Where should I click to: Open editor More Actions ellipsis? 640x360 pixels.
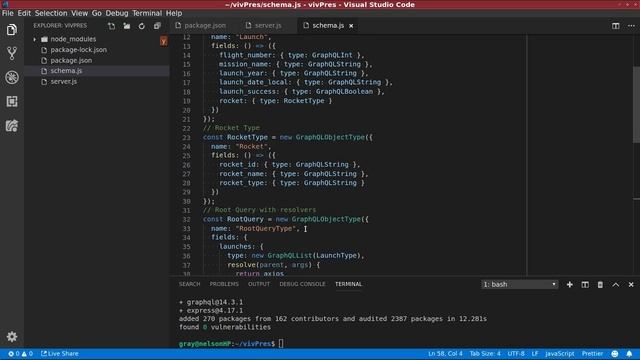(x=631, y=26)
